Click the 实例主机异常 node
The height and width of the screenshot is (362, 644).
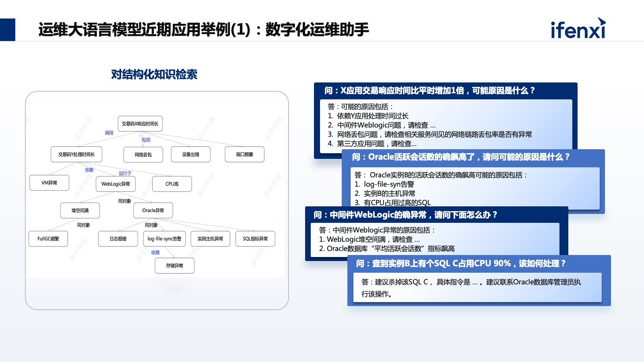(x=210, y=239)
